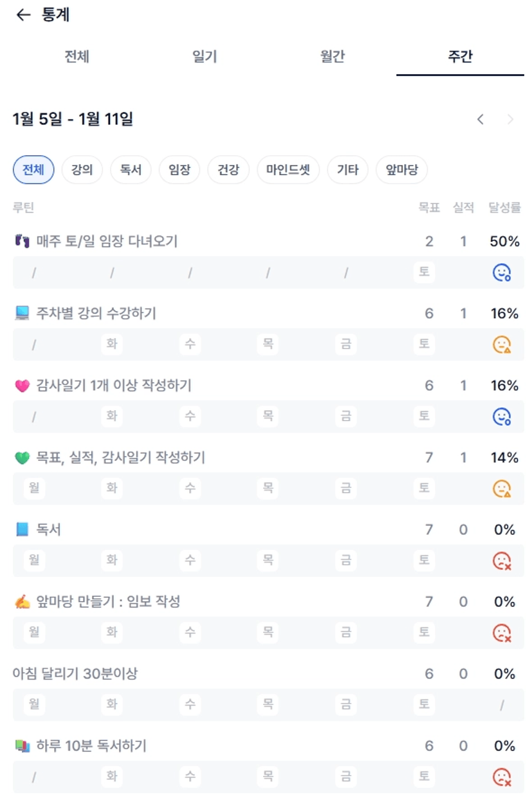The width and height of the screenshot is (532, 799).
Task: Click the orange warning face for 강의 수강하기
Action: click(x=501, y=345)
